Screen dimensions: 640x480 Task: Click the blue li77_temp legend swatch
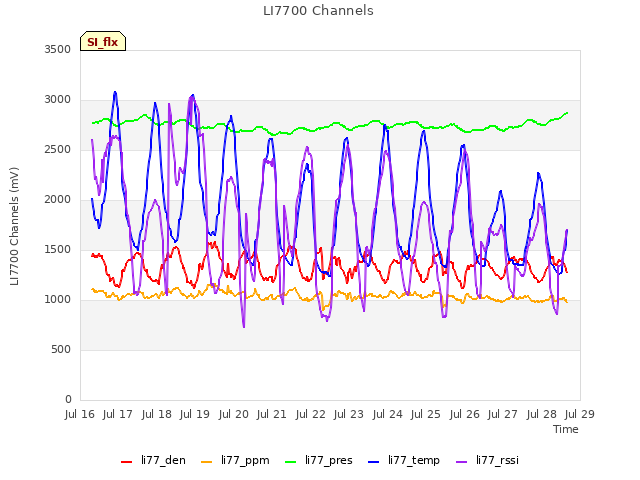[373, 461]
